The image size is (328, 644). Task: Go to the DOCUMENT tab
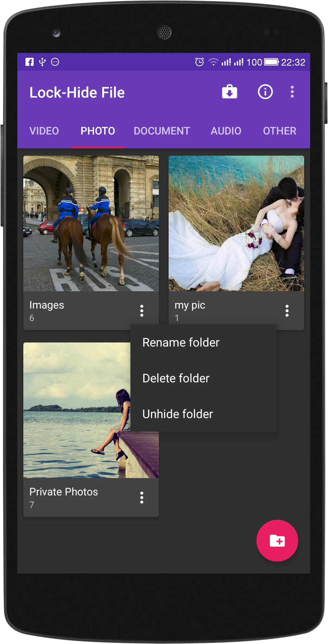click(162, 131)
